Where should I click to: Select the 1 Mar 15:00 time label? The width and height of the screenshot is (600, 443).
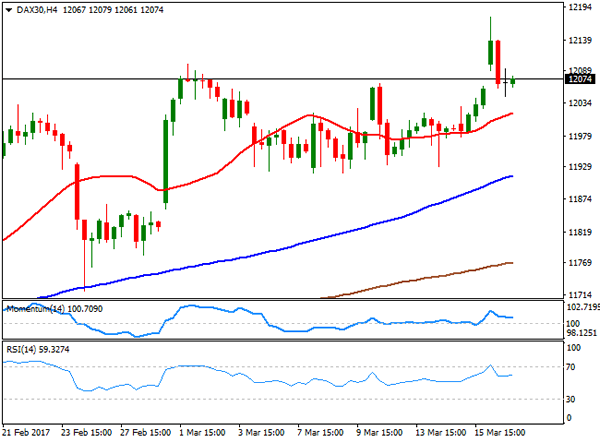click(x=202, y=433)
